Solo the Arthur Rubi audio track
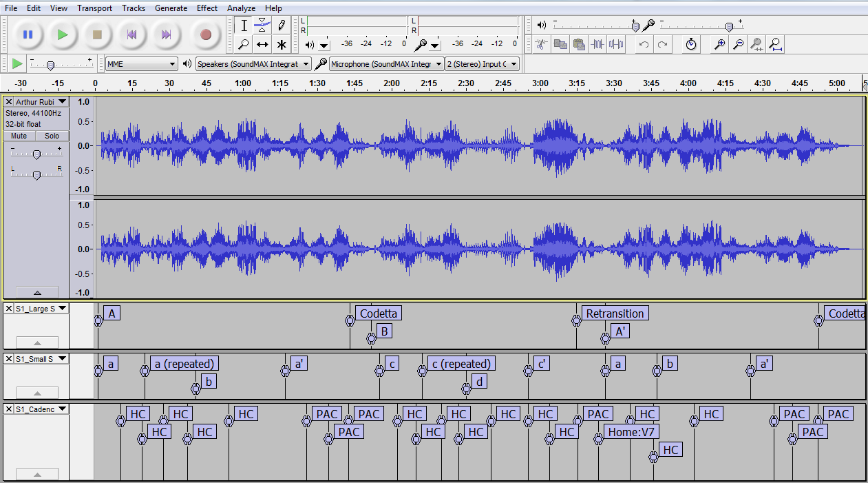Screen dimensions: 868x483 point(52,136)
